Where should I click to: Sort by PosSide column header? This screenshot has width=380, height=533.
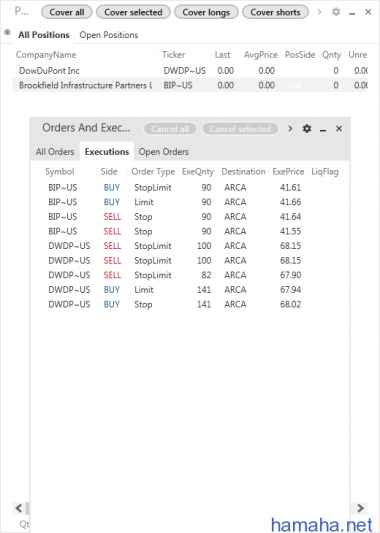pyautogui.click(x=300, y=55)
